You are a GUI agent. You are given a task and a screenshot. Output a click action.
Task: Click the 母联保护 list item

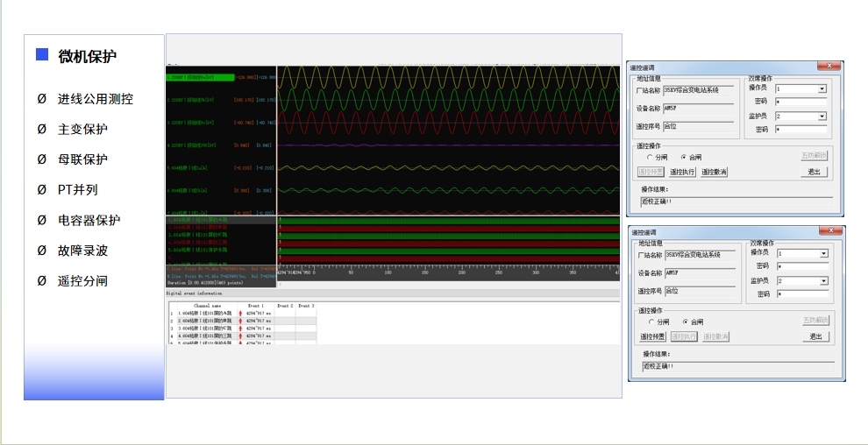[82, 159]
